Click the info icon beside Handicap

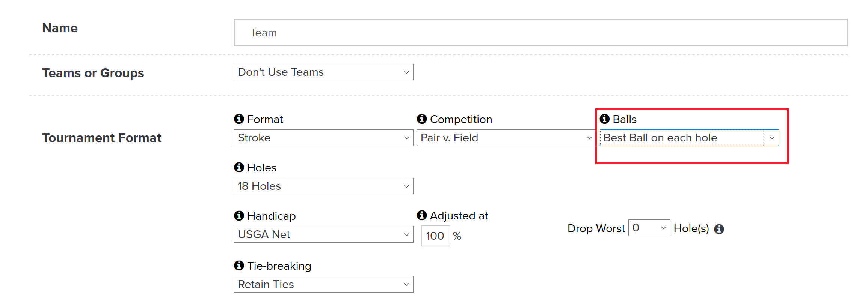pos(239,216)
